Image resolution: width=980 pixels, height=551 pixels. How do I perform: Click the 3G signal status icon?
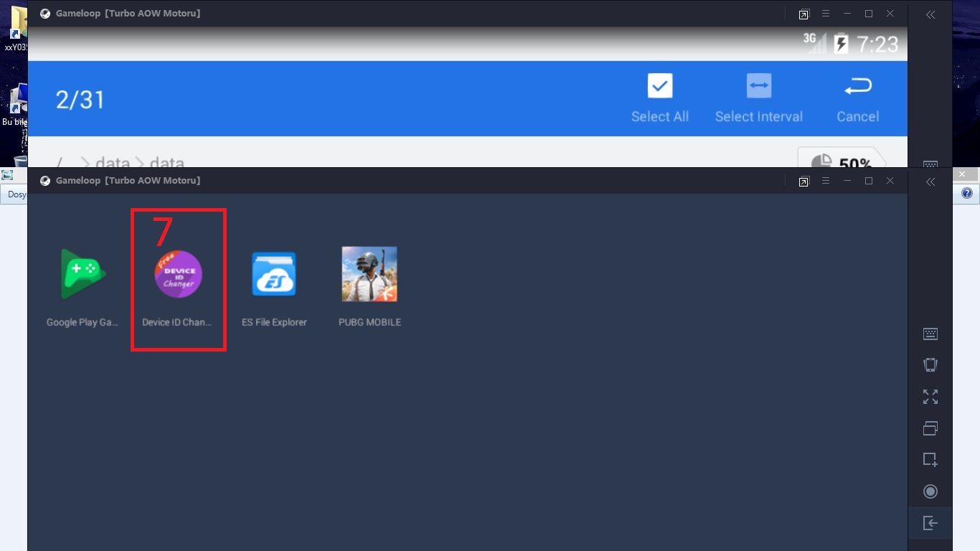[814, 43]
